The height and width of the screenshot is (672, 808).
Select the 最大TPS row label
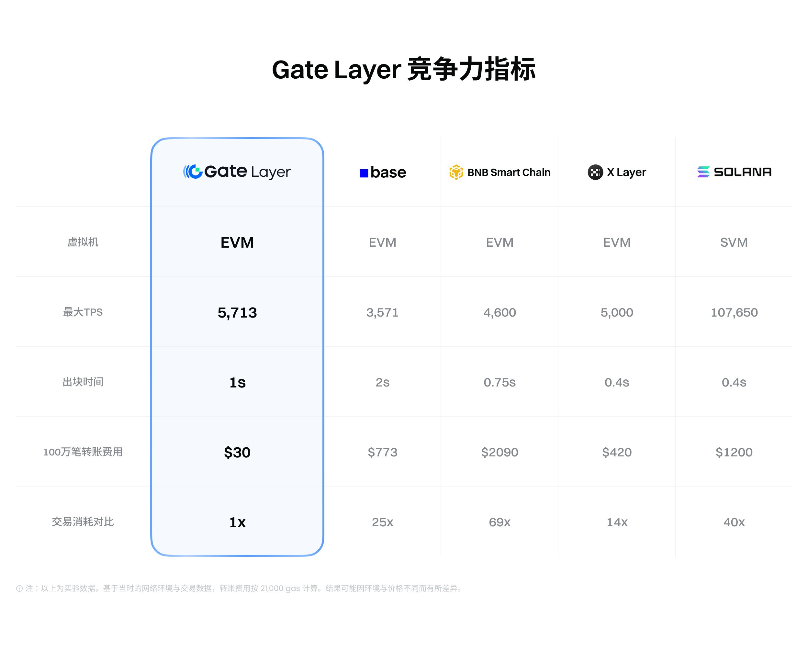pyautogui.click(x=83, y=312)
